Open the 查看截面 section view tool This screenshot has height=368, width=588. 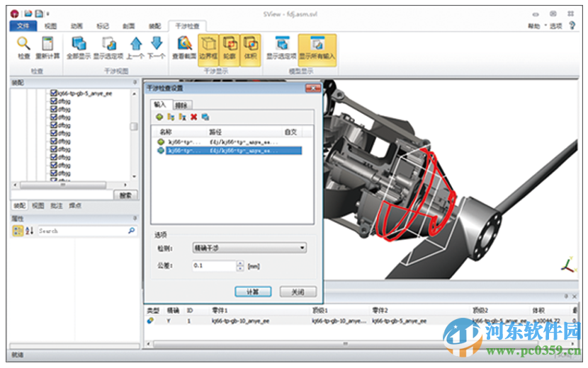[x=184, y=47]
